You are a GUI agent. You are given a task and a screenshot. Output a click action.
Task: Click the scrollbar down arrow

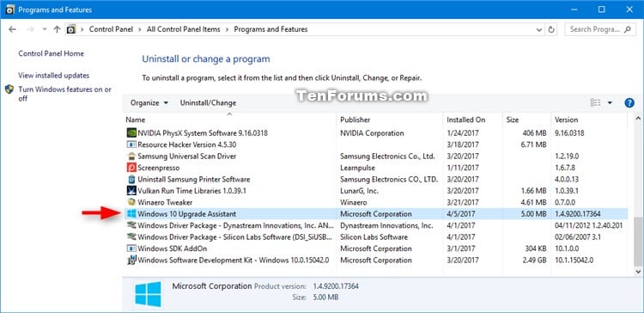point(637,272)
